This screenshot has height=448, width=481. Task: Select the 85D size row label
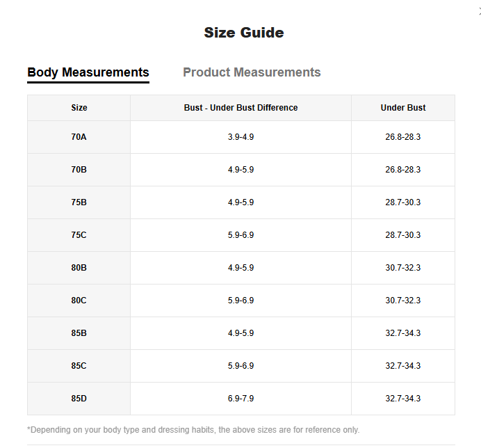(x=79, y=399)
